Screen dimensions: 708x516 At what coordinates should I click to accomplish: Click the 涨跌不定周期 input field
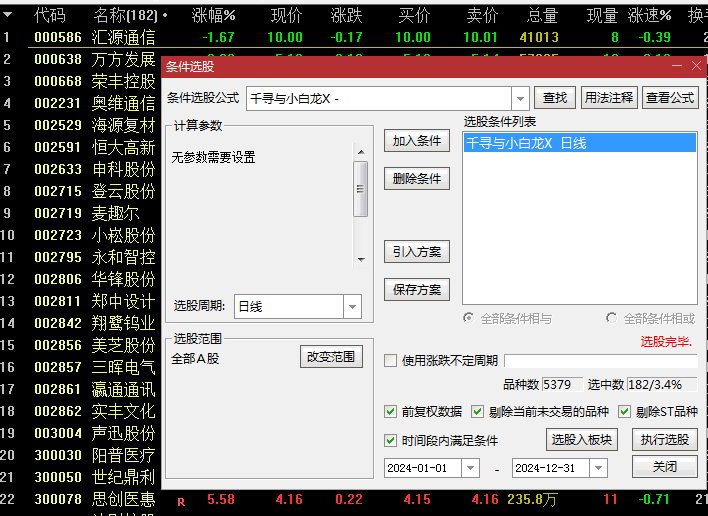(x=601, y=361)
